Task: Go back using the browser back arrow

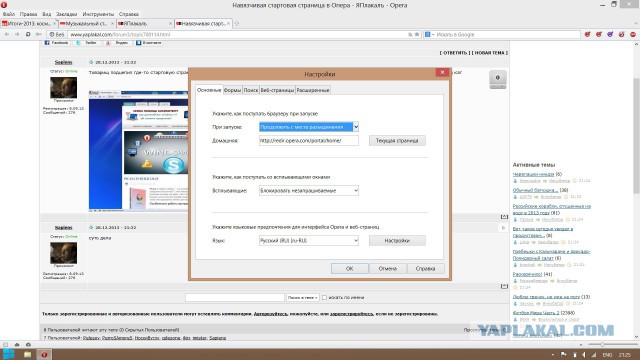Action: pyautogui.click(x=7, y=35)
